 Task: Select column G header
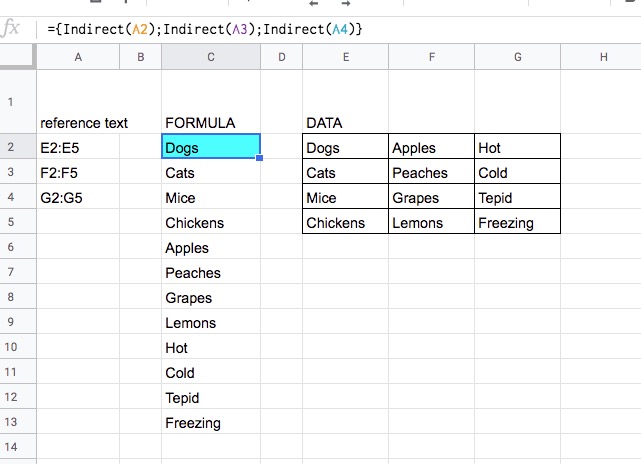(518, 57)
